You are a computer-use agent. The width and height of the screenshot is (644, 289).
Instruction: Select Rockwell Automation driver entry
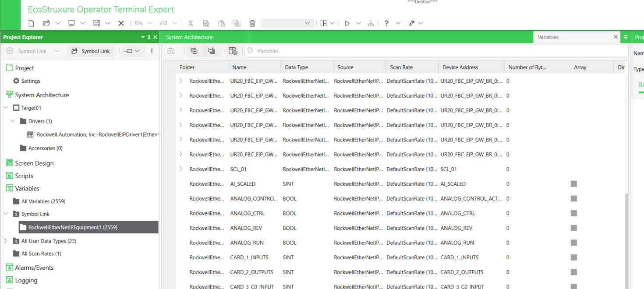(x=98, y=134)
